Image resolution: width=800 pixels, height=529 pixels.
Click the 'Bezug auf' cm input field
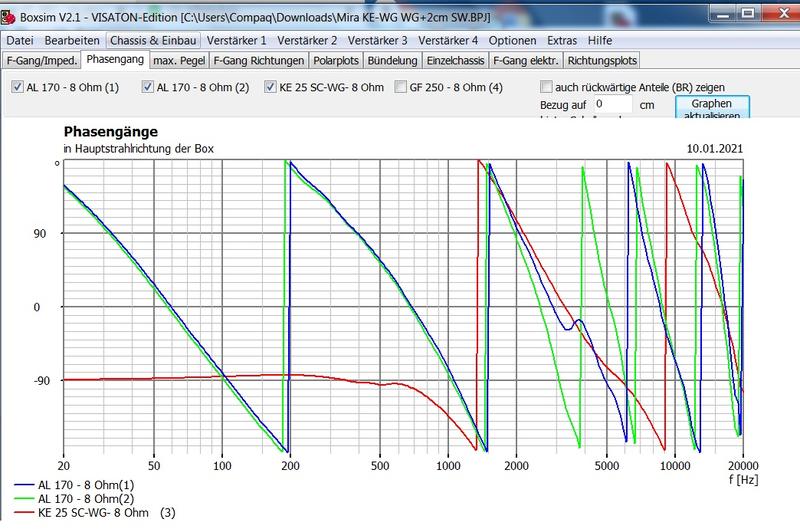coord(610,103)
